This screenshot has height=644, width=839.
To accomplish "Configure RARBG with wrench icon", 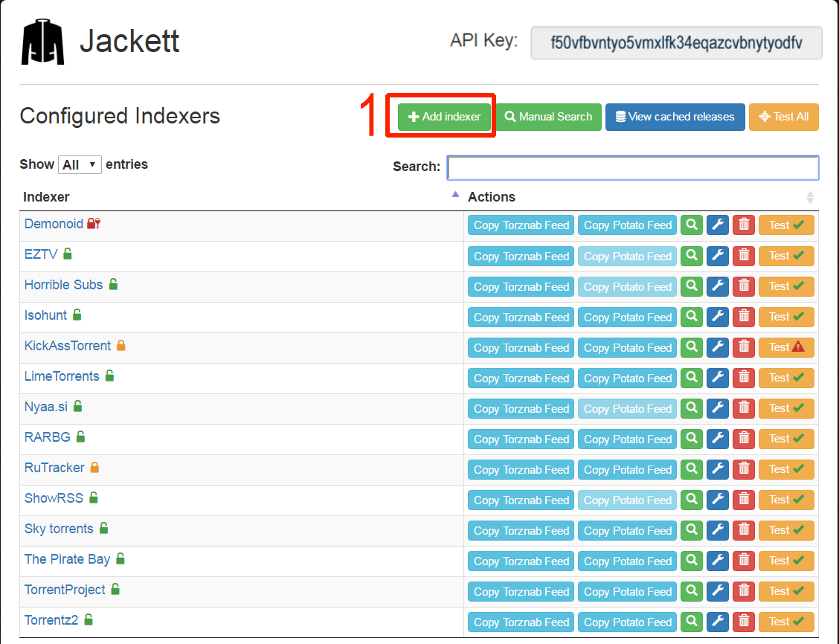I will pos(718,439).
